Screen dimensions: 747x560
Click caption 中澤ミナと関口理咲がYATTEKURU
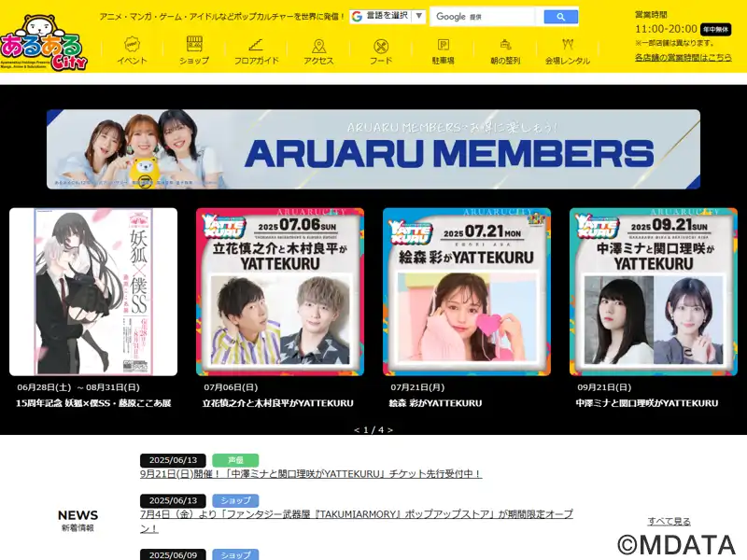646,403
